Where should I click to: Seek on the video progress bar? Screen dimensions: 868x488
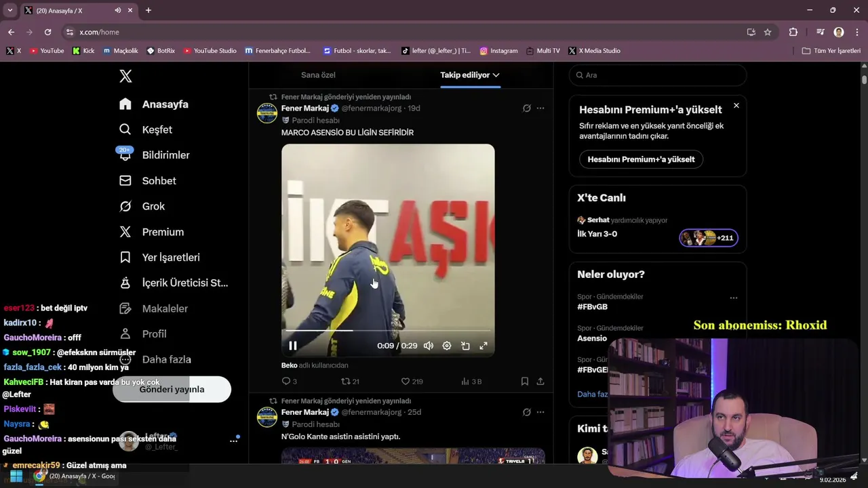tap(388, 331)
